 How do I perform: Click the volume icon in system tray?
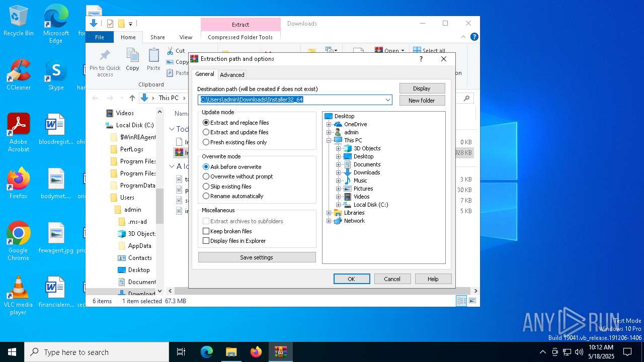(579, 352)
